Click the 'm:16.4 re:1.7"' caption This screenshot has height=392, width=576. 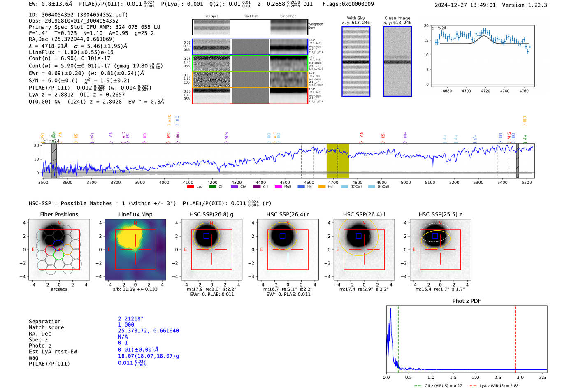pos(440,289)
